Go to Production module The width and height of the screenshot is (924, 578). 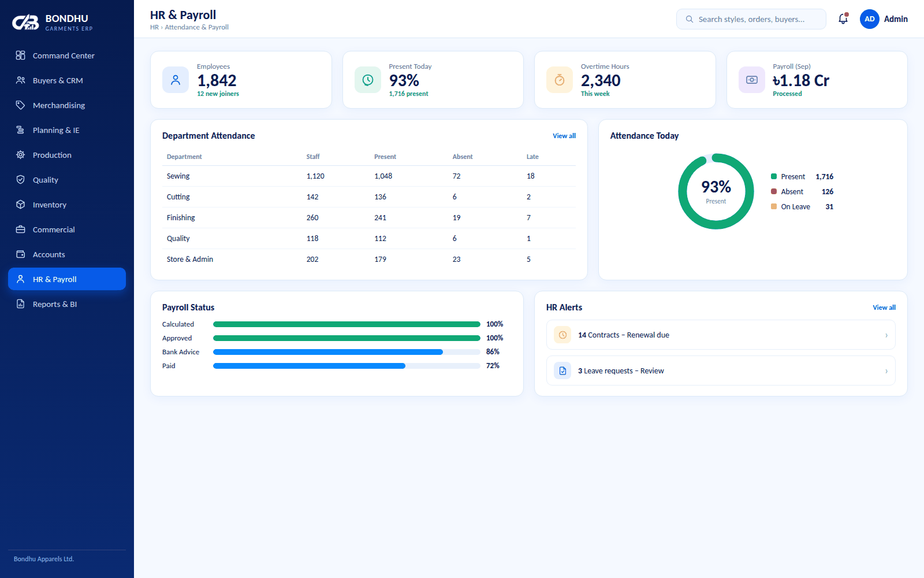(67, 155)
